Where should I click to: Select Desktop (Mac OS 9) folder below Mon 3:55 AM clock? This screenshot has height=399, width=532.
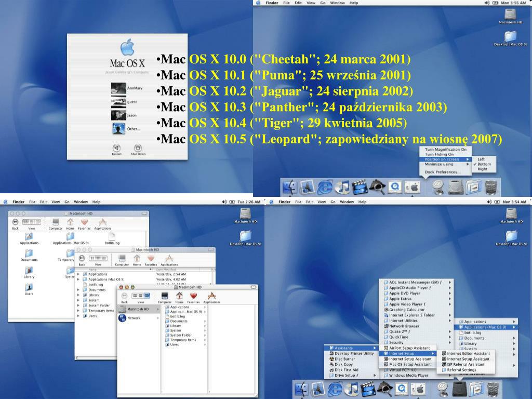point(510,38)
